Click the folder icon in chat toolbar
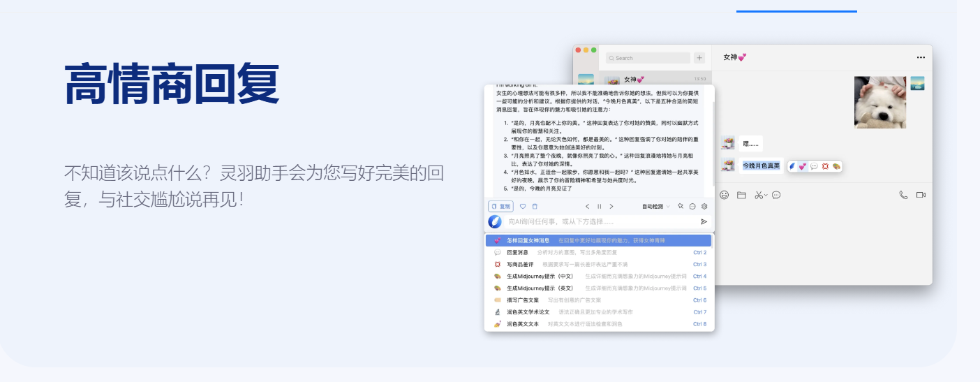Screen dimensions: 980x382 (x=742, y=195)
